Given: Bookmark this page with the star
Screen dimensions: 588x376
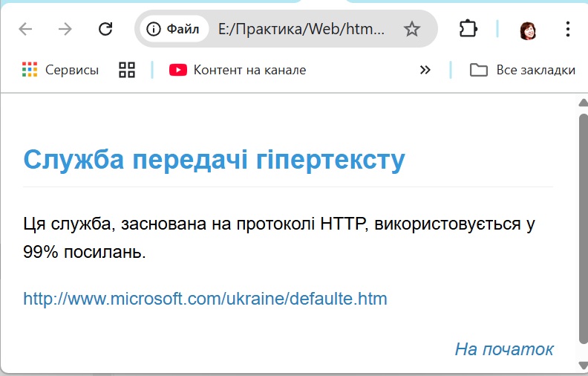Looking at the screenshot, I should (x=412, y=29).
